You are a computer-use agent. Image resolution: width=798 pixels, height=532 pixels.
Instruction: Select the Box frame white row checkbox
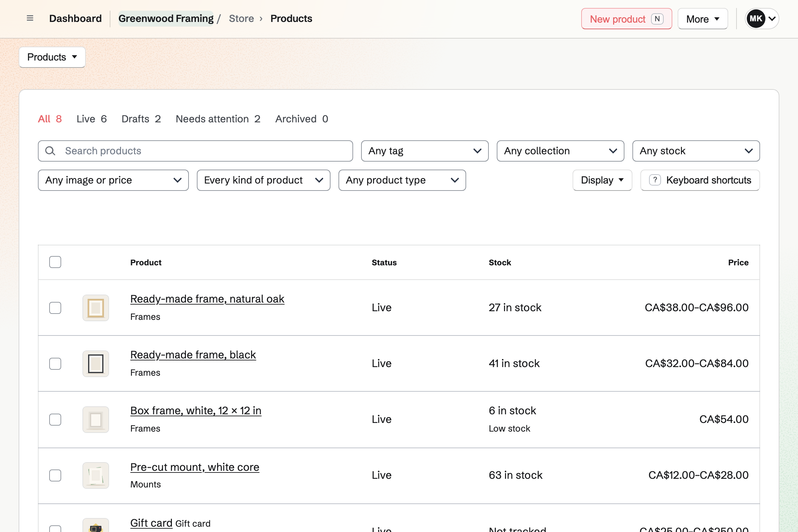(x=55, y=420)
